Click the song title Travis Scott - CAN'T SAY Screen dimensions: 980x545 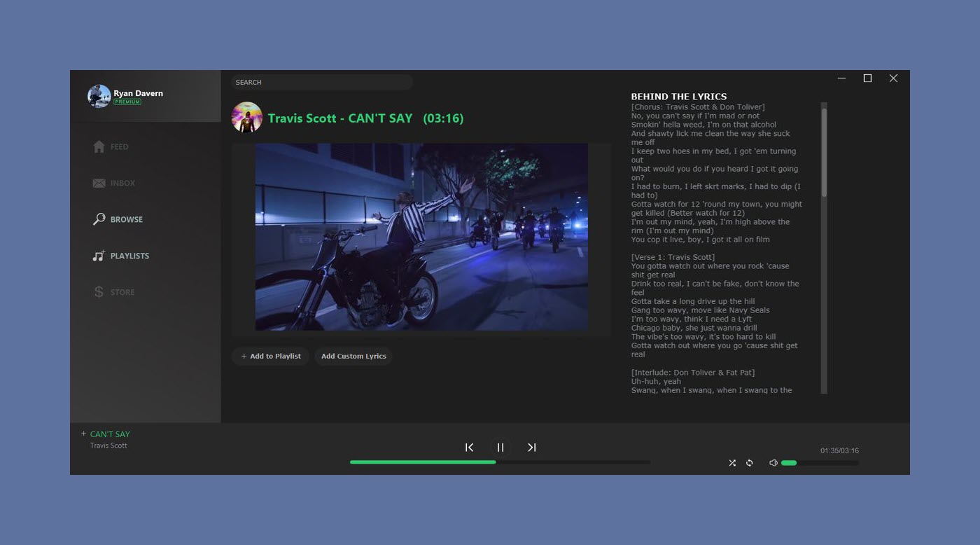point(340,118)
